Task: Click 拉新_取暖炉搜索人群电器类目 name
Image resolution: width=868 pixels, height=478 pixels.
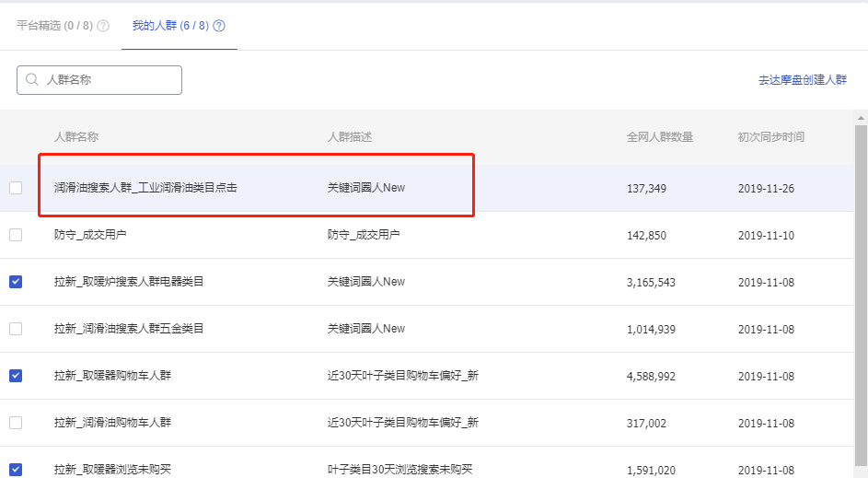Action: tap(129, 282)
